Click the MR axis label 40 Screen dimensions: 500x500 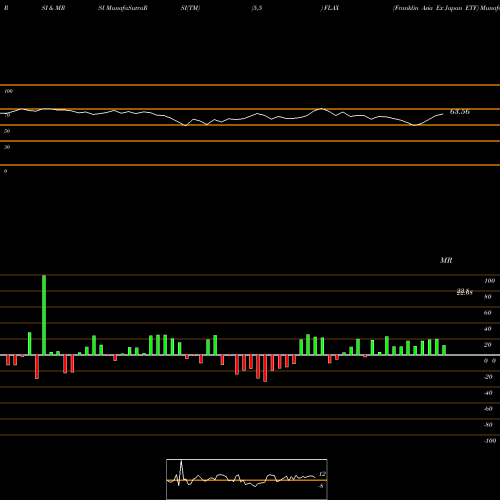coord(488,329)
